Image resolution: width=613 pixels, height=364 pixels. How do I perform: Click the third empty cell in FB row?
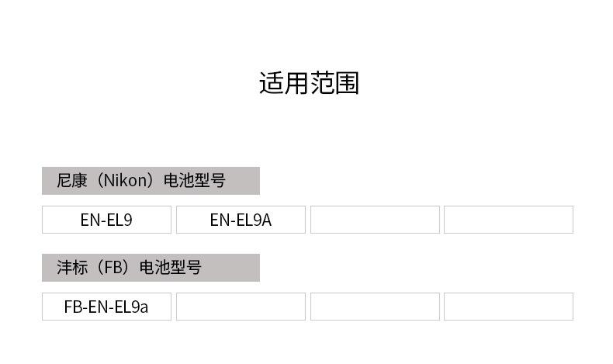point(375,307)
